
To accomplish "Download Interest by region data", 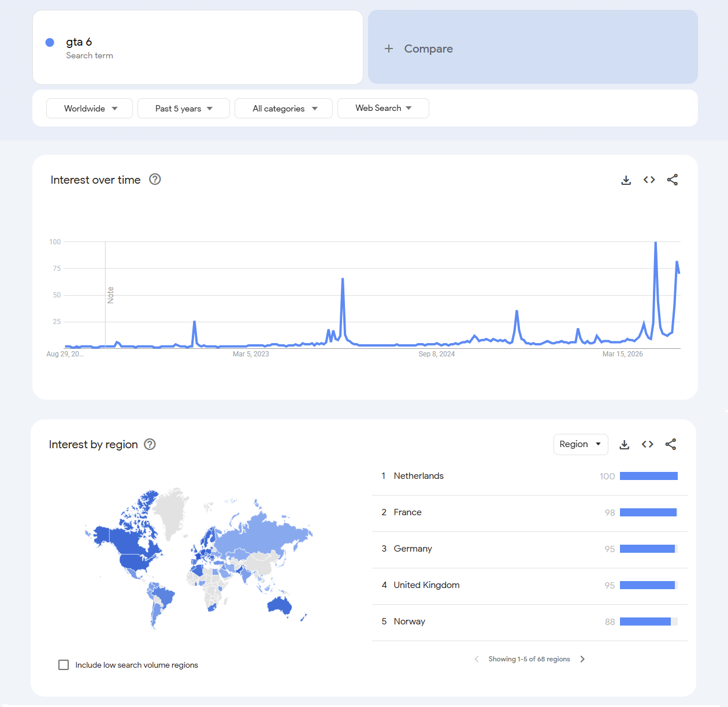I will (624, 444).
